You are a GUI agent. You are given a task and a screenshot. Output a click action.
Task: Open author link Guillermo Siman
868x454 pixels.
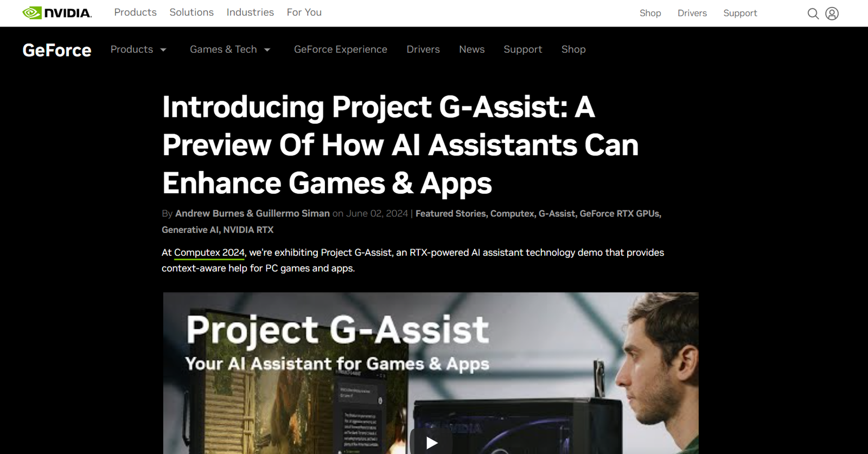click(x=293, y=213)
